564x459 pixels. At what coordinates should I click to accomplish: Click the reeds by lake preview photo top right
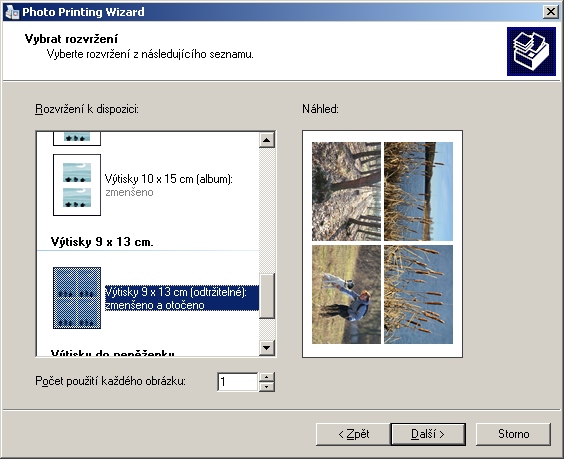418,191
